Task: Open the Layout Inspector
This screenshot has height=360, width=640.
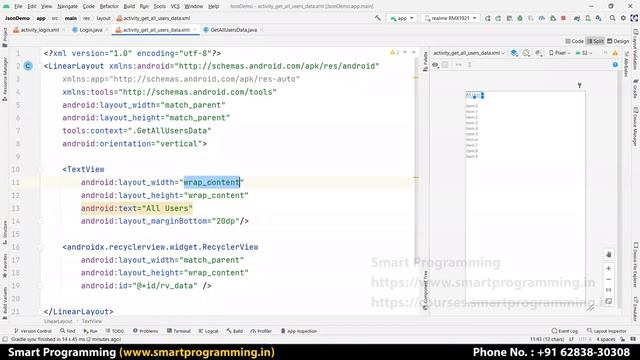Action: [607, 331]
